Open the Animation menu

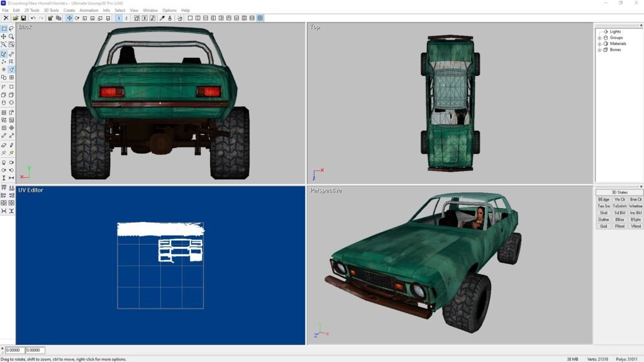coord(89,11)
